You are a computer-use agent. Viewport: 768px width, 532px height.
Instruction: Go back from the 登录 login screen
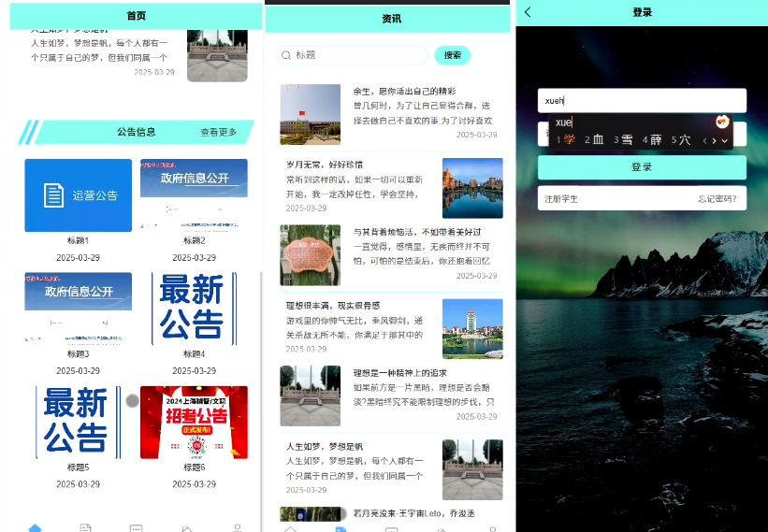click(x=528, y=12)
